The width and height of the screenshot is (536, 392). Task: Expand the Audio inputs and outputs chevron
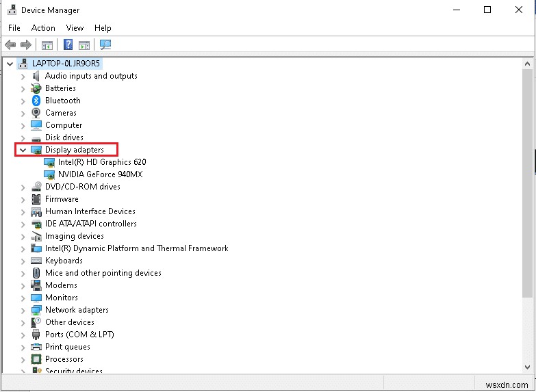pyautogui.click(x=23, y=76)
